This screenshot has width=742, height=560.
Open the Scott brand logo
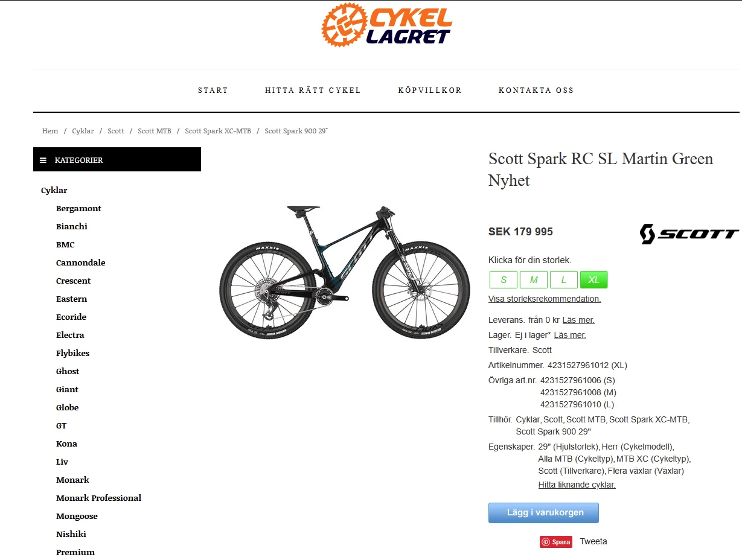689,234
